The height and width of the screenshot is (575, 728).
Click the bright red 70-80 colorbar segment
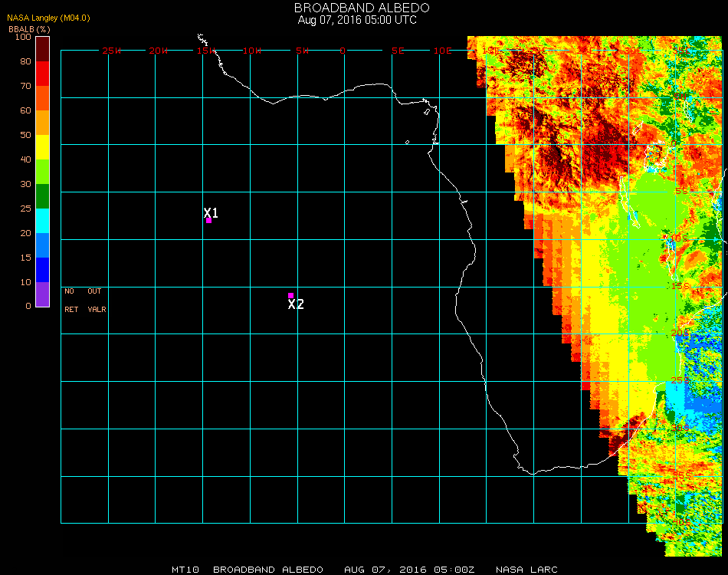coord(42,74)
